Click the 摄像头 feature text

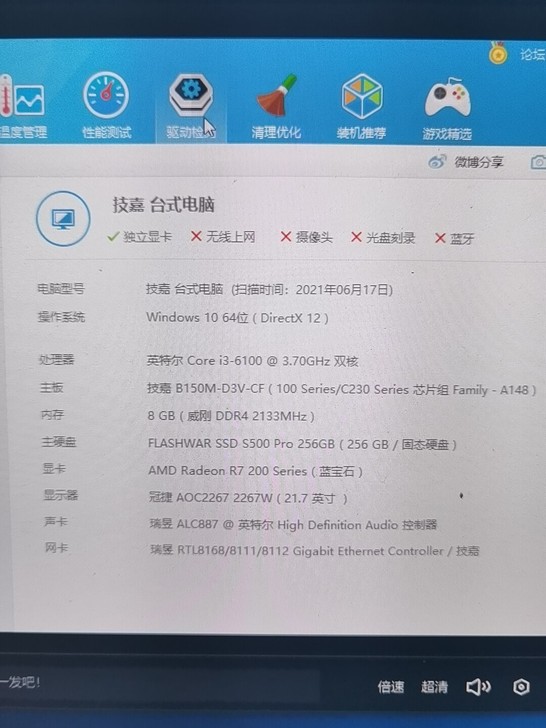314,238
